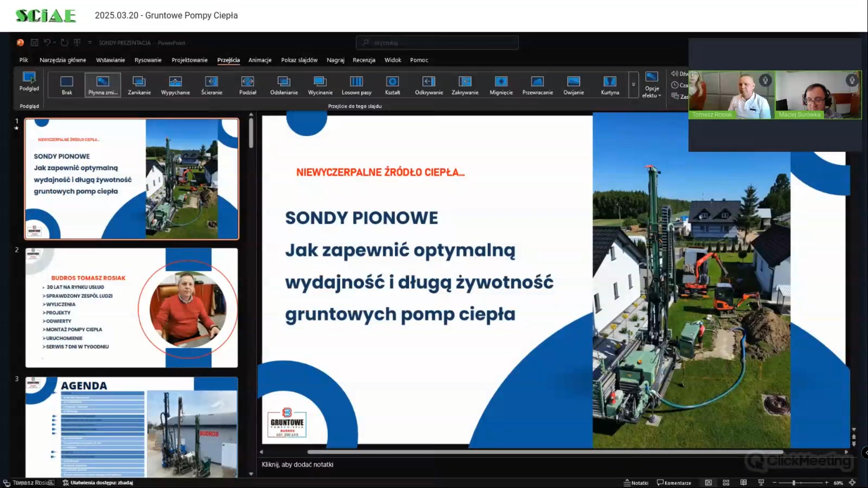
Task: Open zoom dialog via 69% label
Action: click(838, 483)
